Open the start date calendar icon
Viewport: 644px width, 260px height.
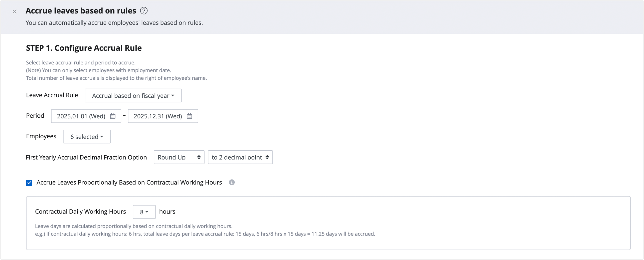point(113,116)
